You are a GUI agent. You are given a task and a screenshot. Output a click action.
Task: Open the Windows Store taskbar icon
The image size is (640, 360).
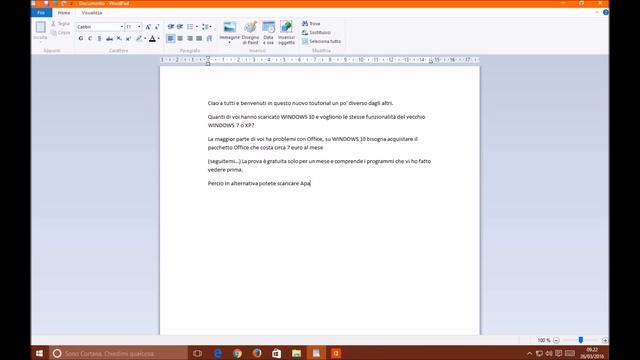pyautogui.click(x=276, y=353)
